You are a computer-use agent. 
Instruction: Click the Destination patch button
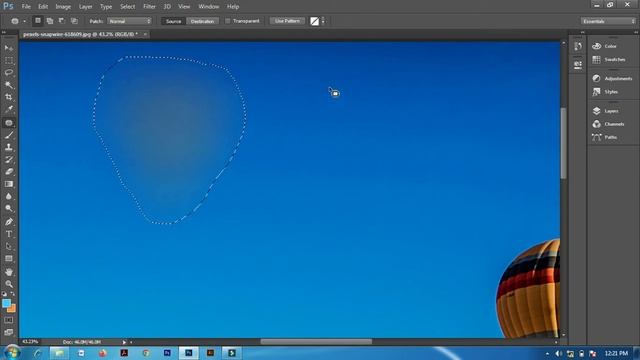[x=202, y=21]
